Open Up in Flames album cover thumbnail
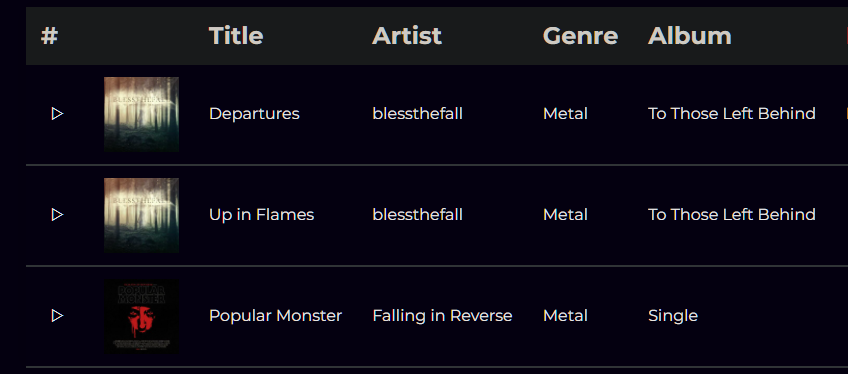Image resolution: width=848 pixels, height=374 pixels. (x=141, y=215)
